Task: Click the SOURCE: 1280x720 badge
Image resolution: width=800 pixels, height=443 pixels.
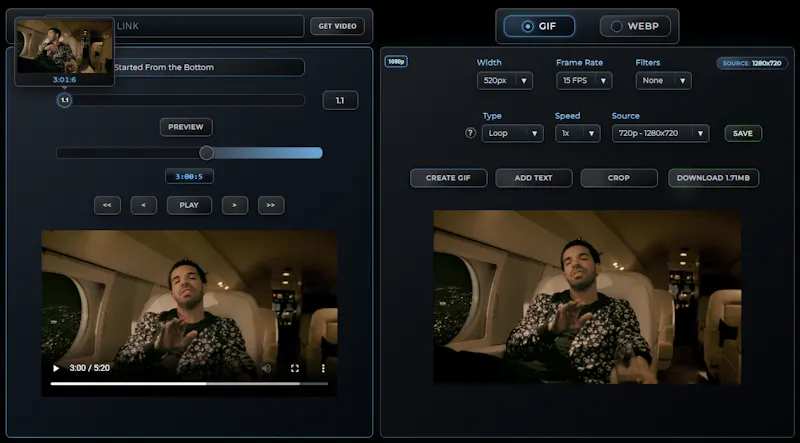Action: 752,63
